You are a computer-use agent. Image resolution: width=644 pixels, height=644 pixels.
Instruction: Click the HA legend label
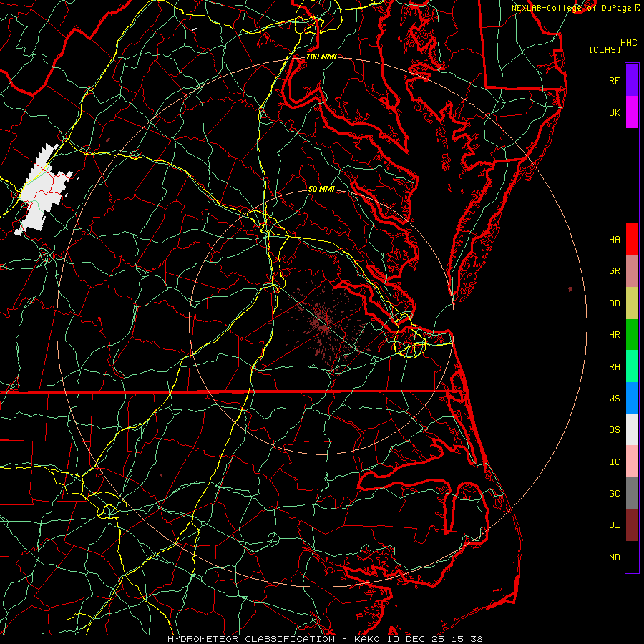click(614, 240)
